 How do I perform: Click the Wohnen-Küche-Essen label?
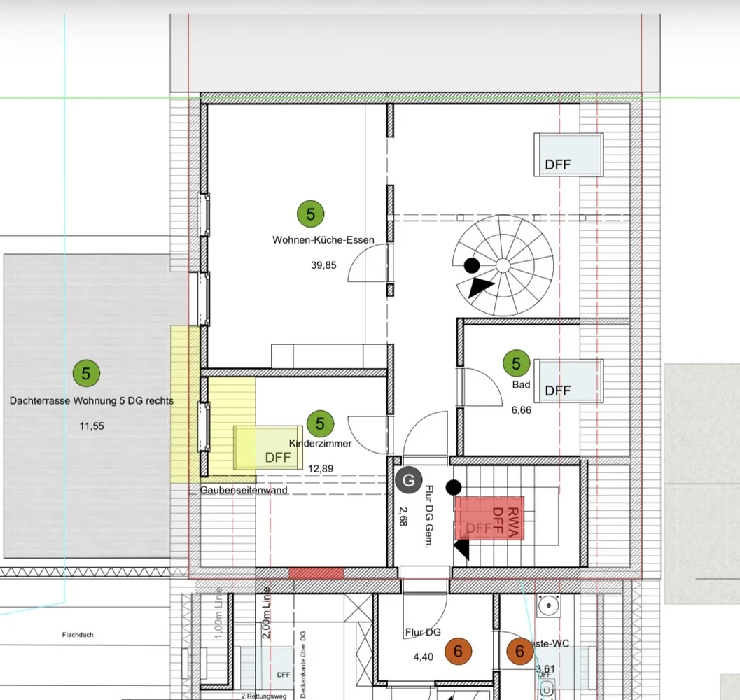point(323,240)
